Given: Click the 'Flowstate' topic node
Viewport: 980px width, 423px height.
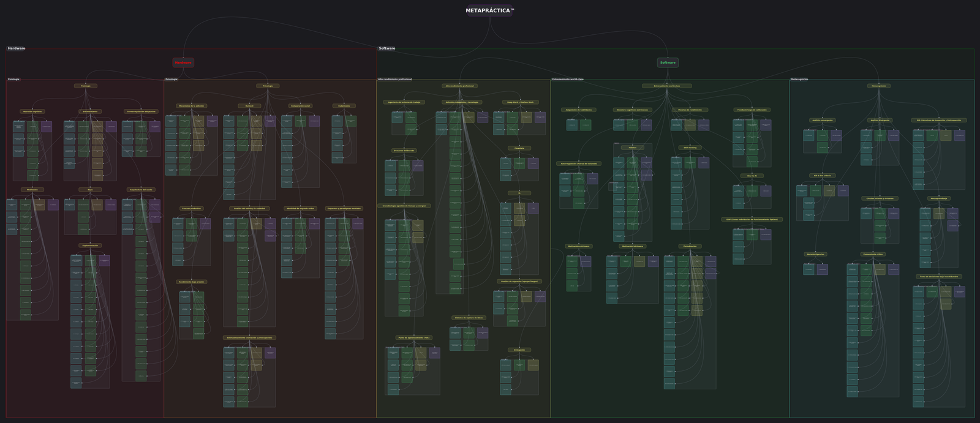Looking at the screenshot, I should pyautogui.click(x=519, y=148).
